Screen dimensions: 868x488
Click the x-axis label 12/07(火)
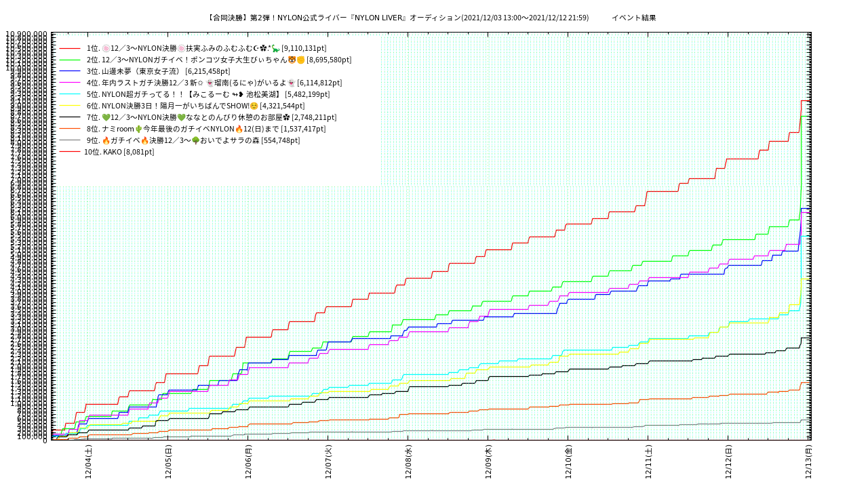click(328, 462)
